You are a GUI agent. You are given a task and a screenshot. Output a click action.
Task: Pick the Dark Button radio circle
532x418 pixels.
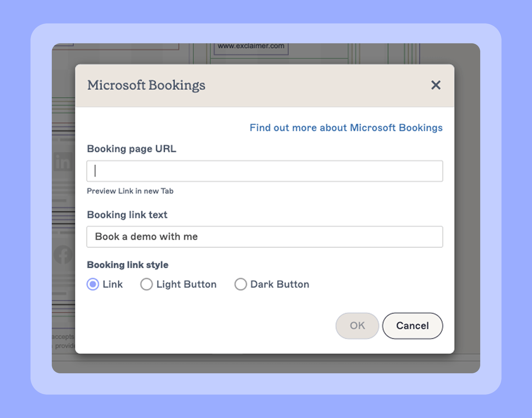click(x=240, y=284)
